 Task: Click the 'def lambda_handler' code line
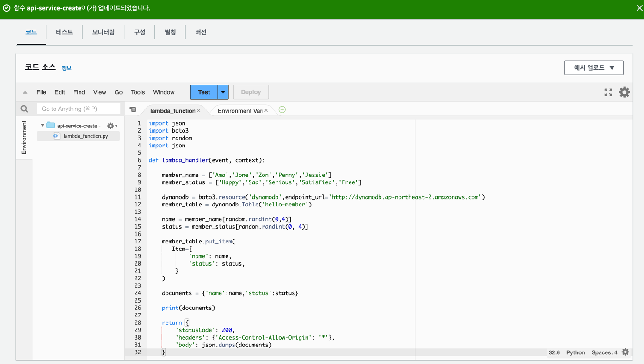207,160
